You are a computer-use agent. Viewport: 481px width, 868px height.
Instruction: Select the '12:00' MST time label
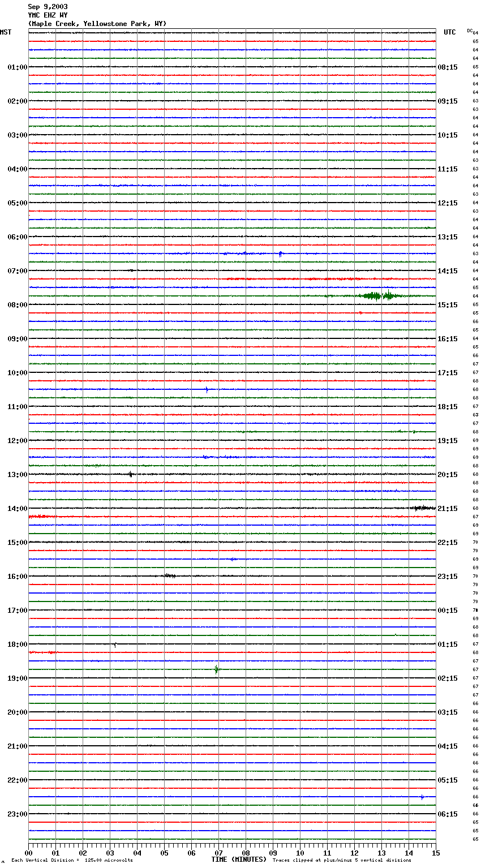[x=18, y=441]
